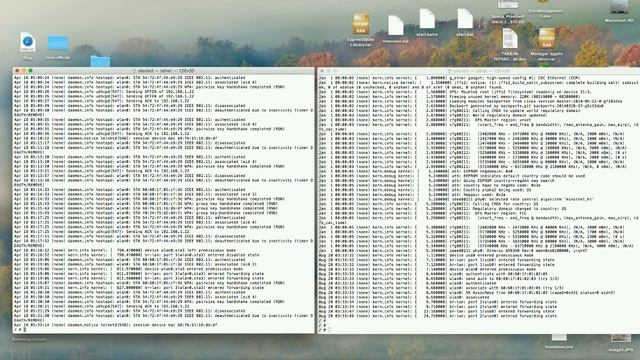
Task: Select the .xls spreadsheet icon at the desktop top
Action: [x=508, y=5]
